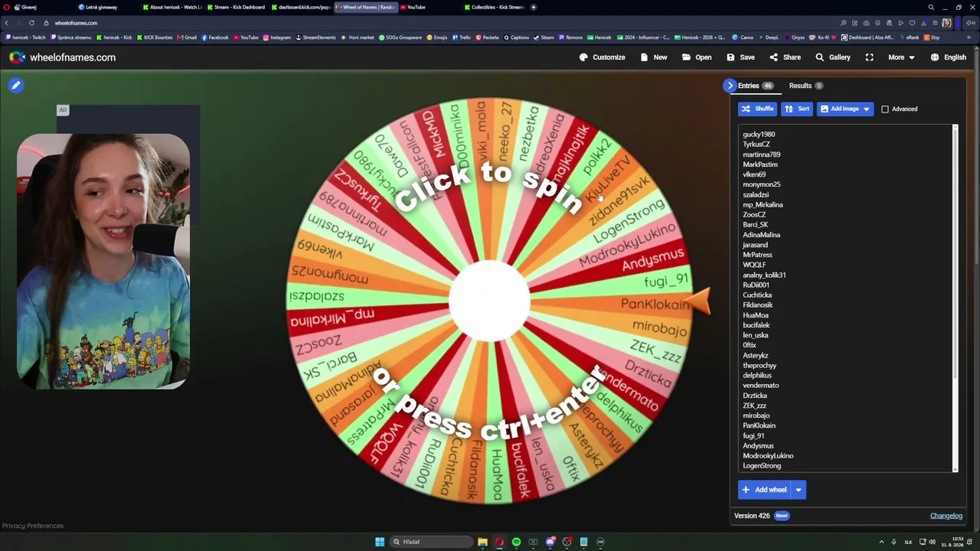Save the current wheel
980x551 pixels.
740,57
